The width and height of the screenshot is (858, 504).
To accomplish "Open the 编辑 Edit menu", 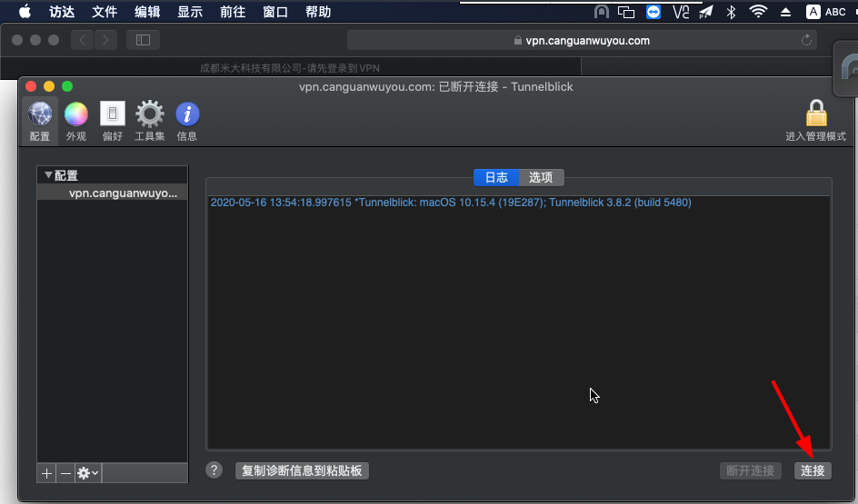I will click(147, 12).
